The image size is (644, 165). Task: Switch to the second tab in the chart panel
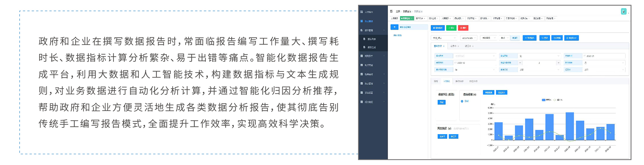tap(447, 81)
